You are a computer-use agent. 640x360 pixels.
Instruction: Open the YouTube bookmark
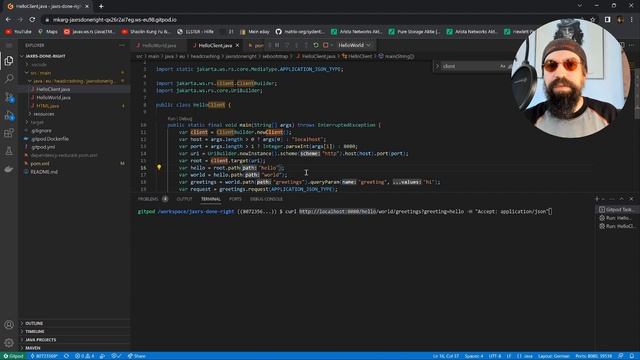tap(18, 31)
